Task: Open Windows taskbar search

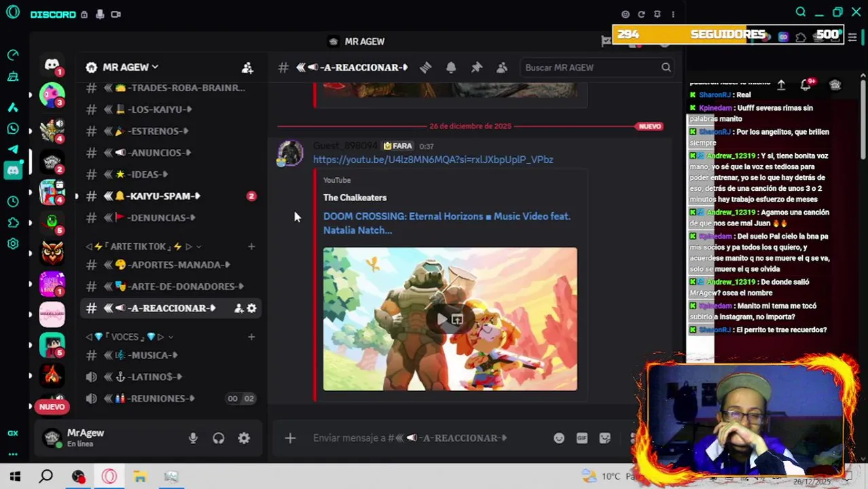Action: [x=46, y=477]
